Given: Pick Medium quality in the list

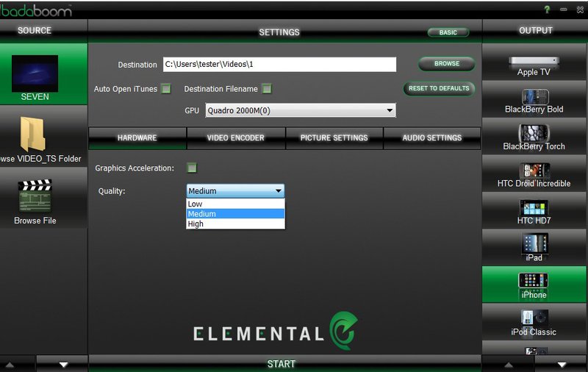Looking at the screenshot, I should click(235, 214).
